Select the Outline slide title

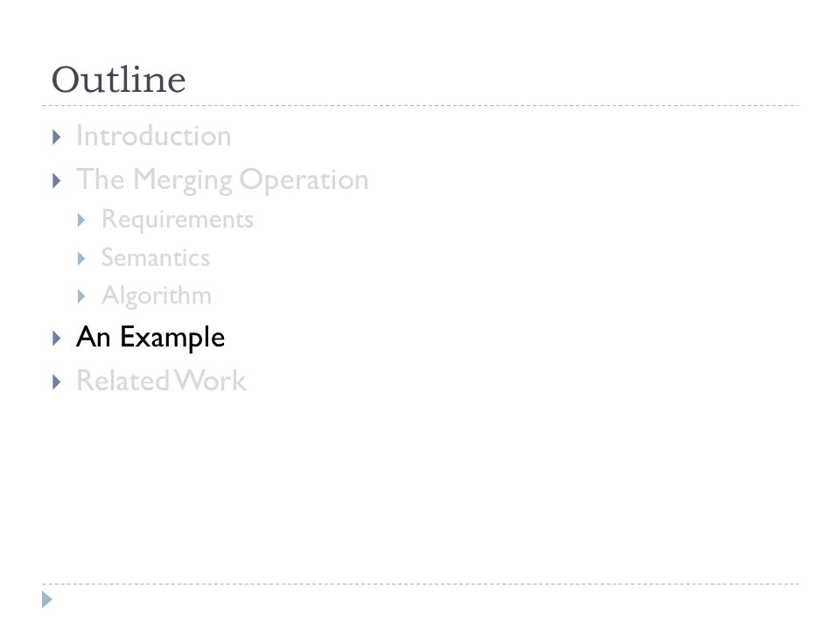pyautogui.click(x=118, y=80)
